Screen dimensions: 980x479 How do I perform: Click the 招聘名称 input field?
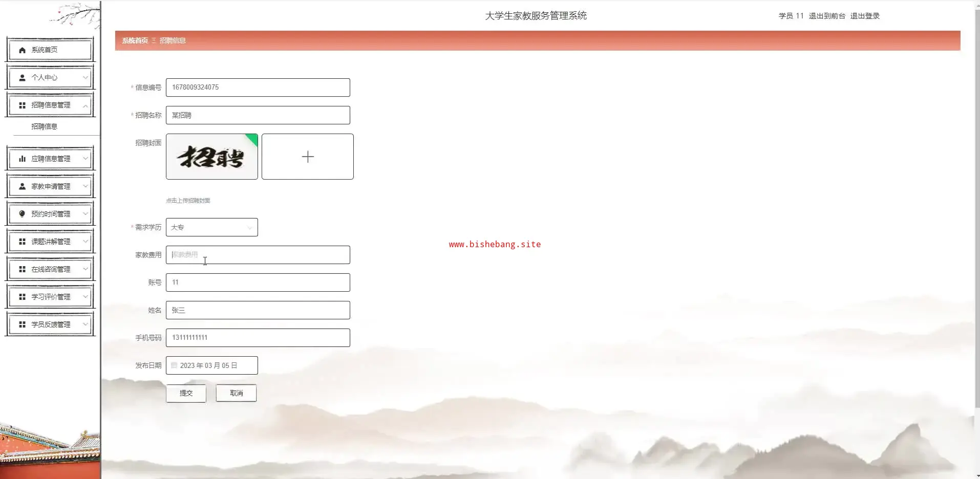tap(258, 115)
